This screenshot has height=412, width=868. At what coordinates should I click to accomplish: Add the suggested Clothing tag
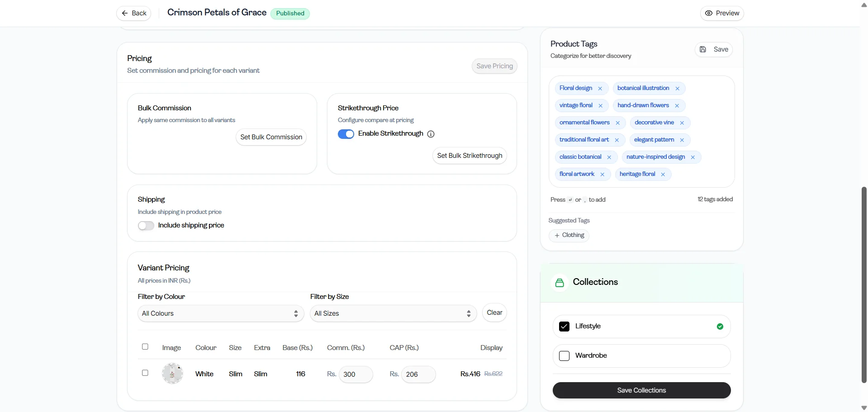tap(569, 235)
